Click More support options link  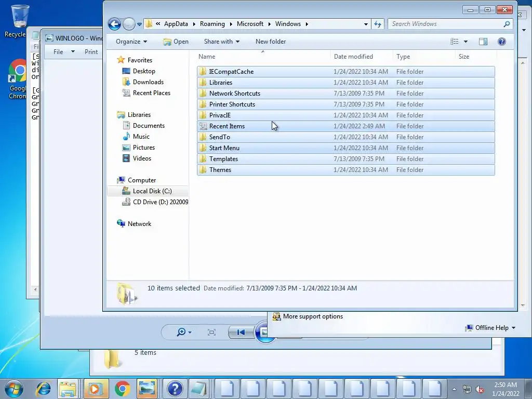tap(312, 316)
